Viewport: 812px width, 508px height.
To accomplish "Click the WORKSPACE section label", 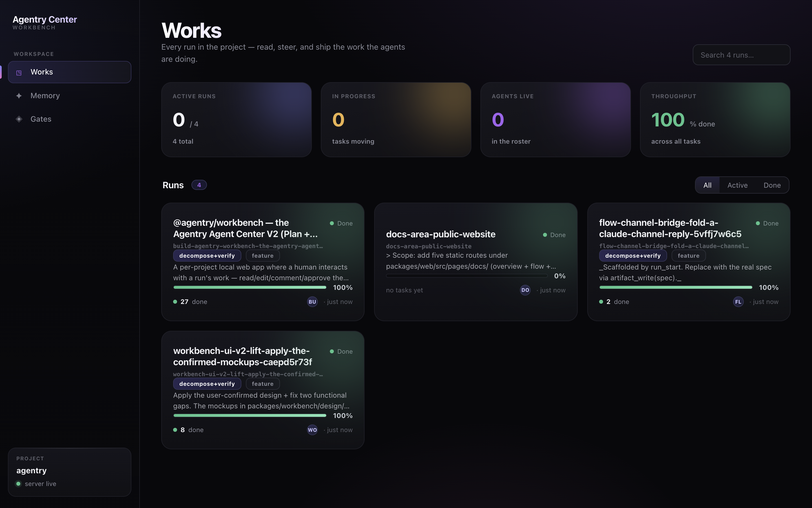I will [34, 54].
